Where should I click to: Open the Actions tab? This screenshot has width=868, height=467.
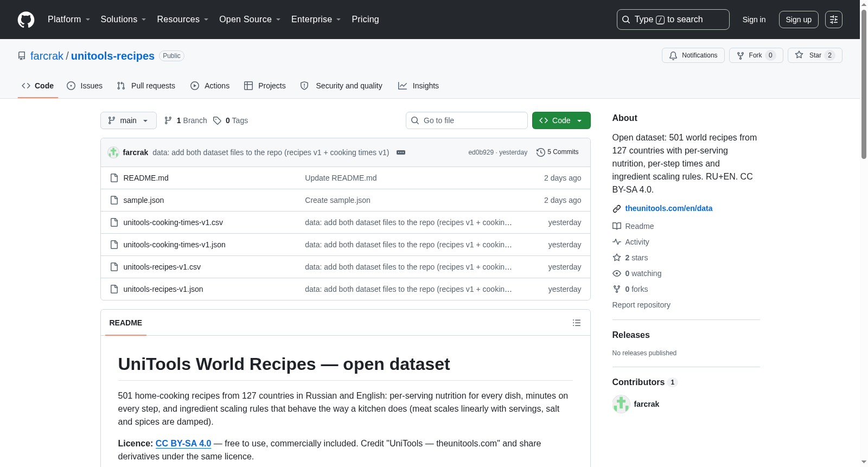pos(210,86)
